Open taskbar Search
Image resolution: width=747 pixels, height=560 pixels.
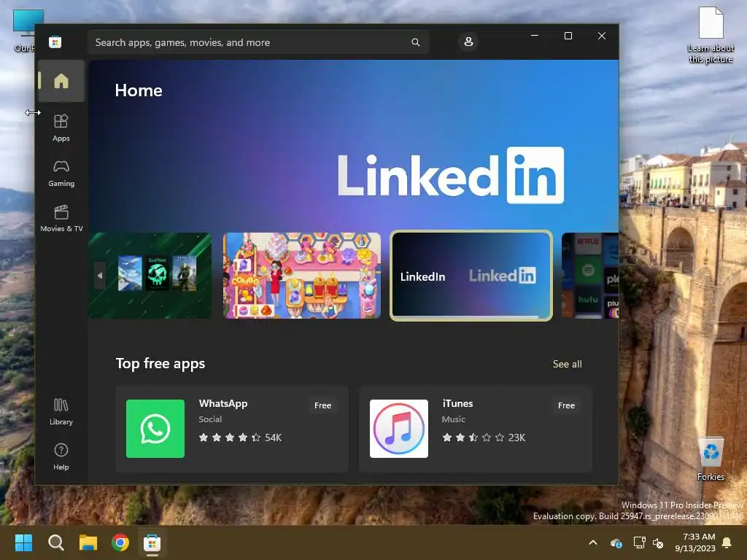[x=55, y=542]
